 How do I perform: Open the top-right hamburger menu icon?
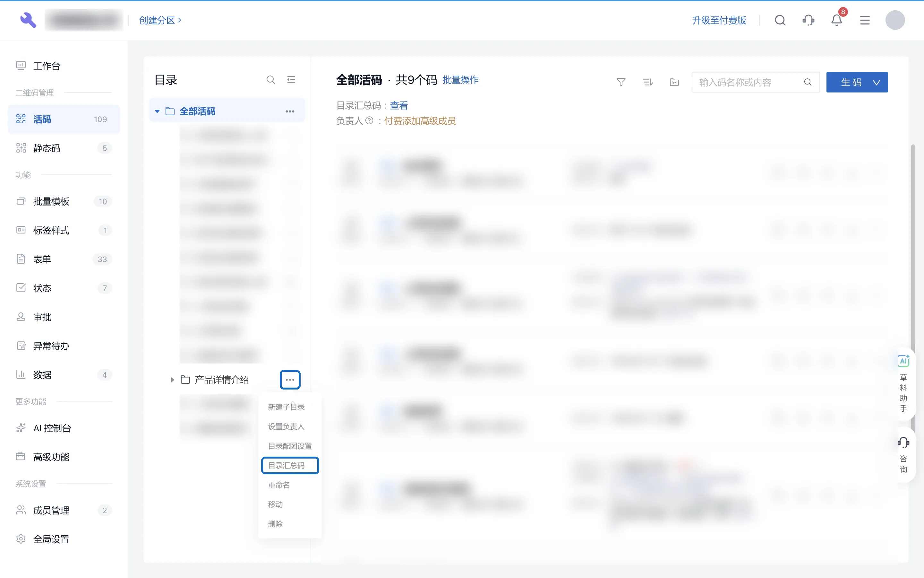[x=865, y=20]
